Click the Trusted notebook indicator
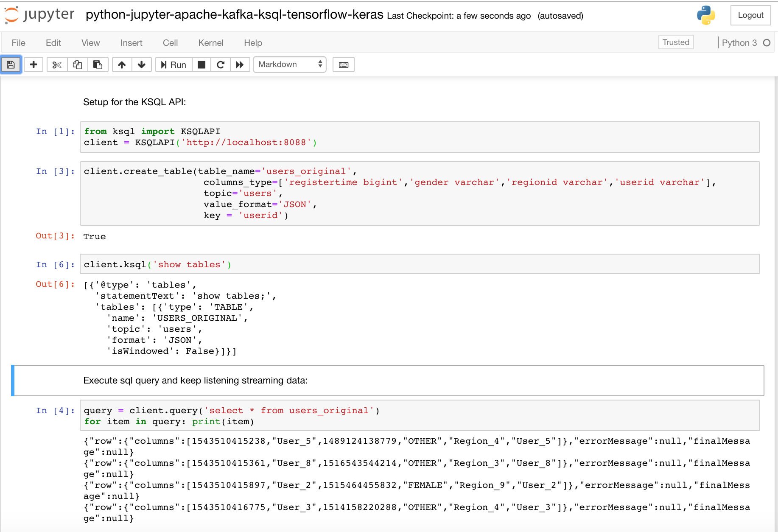The image size is (778, 532). 676,42
